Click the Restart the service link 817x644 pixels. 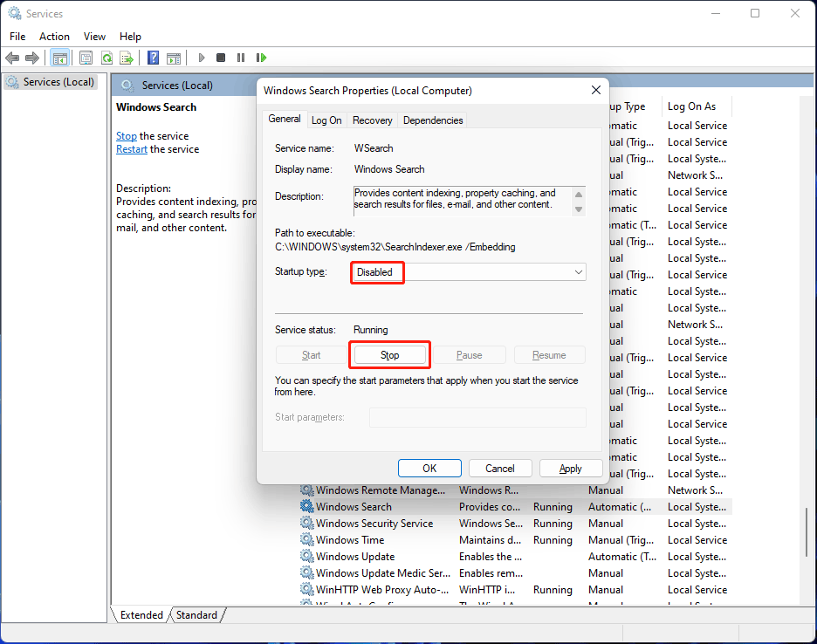[x=131, y=148]
